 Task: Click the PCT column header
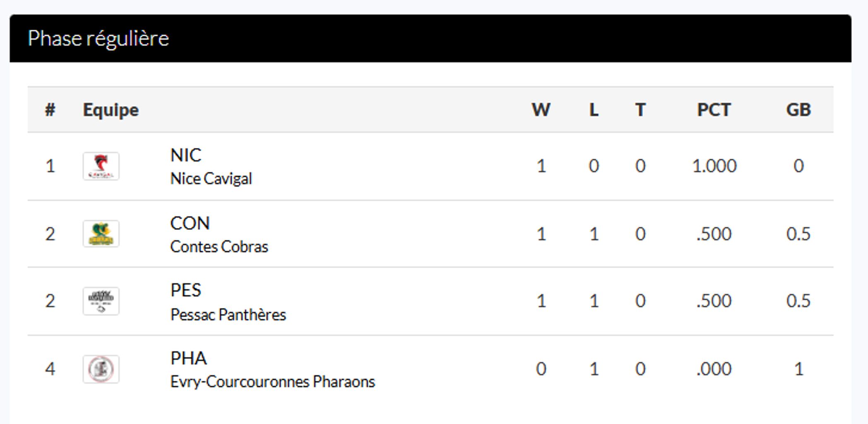(714, 110)
